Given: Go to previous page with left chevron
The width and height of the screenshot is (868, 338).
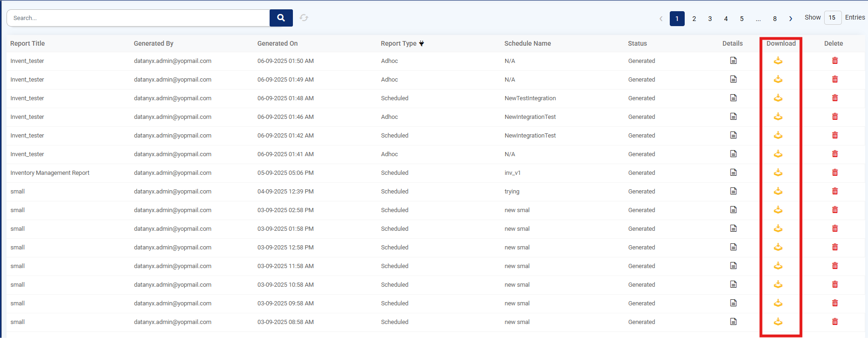Looking at the screenshot, I should [661, 19].
